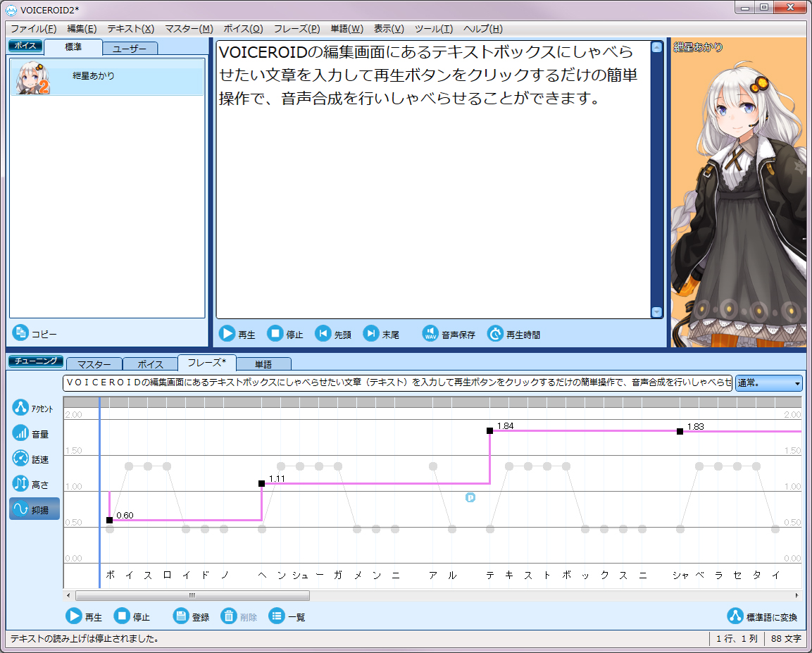Click the VOICEROID2 title bar app icon
812x653 pixels.
(11, 10)
